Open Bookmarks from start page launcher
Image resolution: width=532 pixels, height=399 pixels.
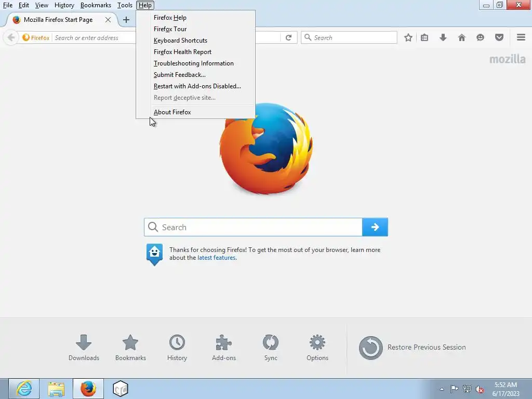(130, 348)
